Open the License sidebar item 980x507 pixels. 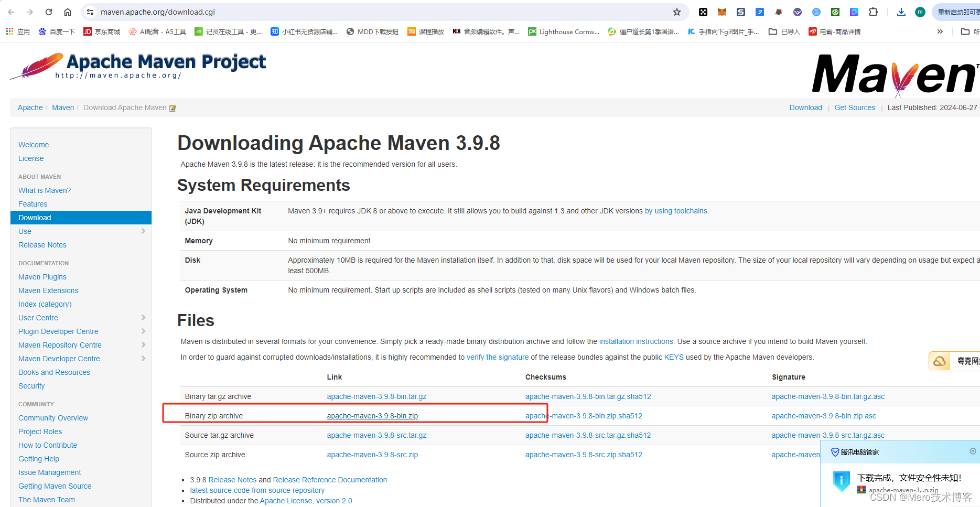point(31,158)
